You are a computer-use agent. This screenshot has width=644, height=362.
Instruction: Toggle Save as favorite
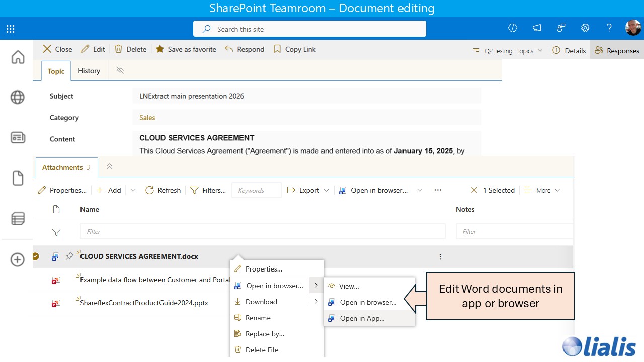point(186,49)
